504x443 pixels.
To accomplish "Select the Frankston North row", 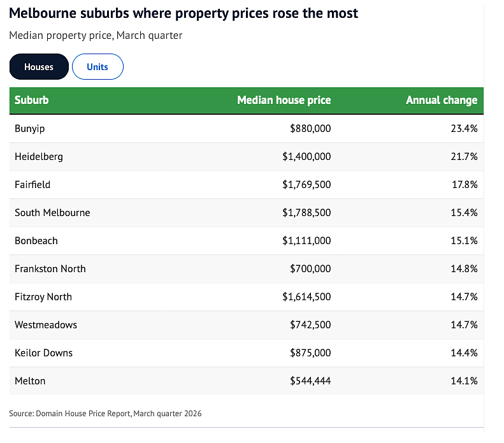I will click(x=247, y=269).
